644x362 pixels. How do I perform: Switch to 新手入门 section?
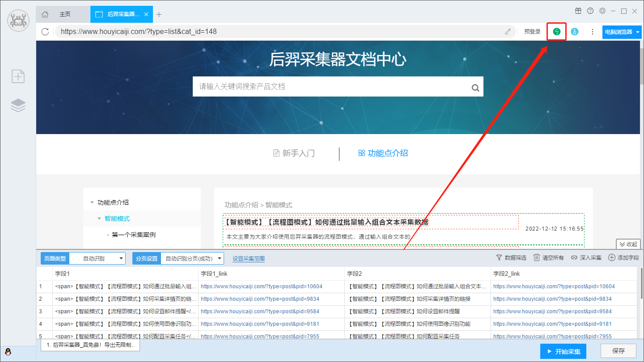coord(294,153)
